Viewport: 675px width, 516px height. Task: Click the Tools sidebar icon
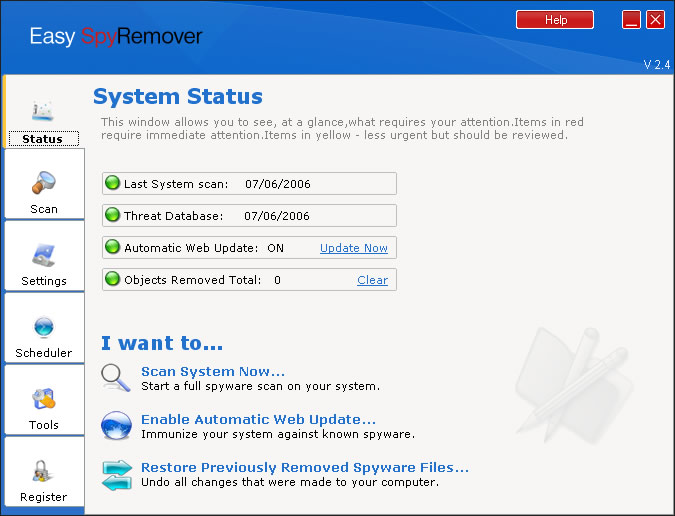click(43, 399)
